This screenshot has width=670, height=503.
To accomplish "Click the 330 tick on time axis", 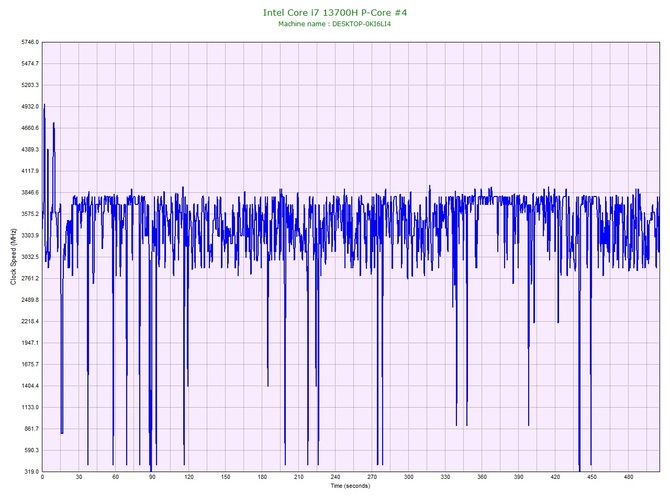I will pos(446,477).
